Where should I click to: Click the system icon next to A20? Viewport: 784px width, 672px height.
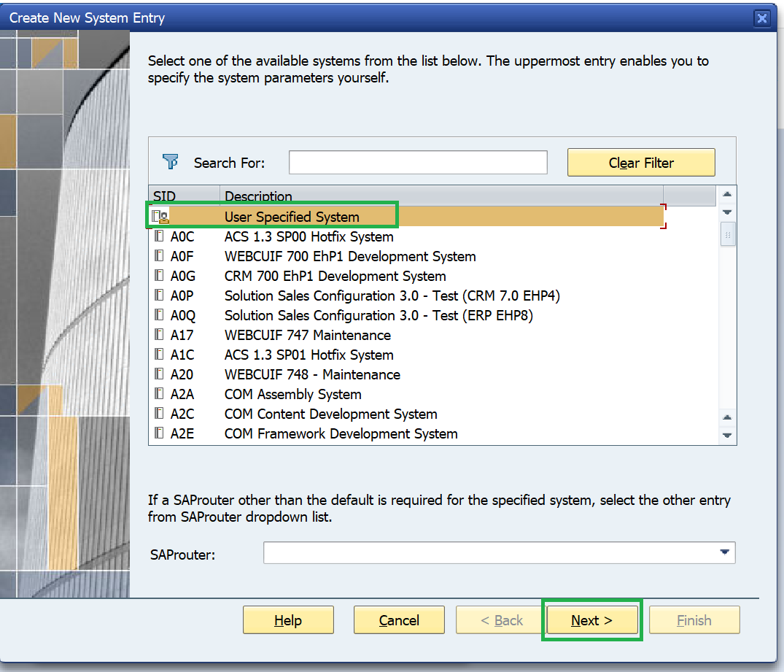pos(159,374)
